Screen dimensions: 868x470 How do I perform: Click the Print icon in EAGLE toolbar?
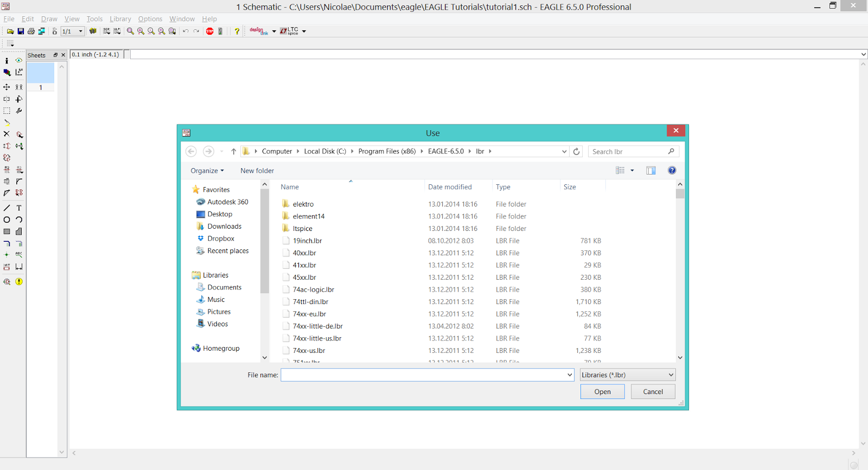[x=31, y=31]
